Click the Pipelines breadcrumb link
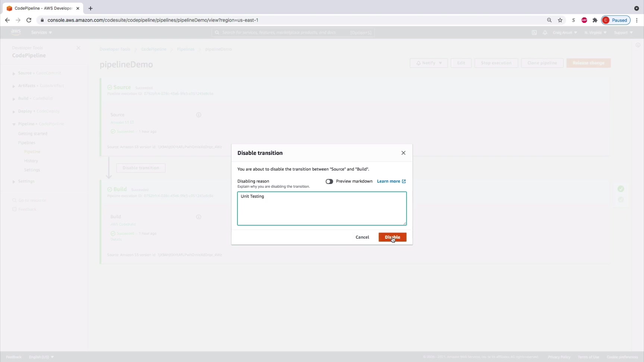 click(x=186, y=49)
